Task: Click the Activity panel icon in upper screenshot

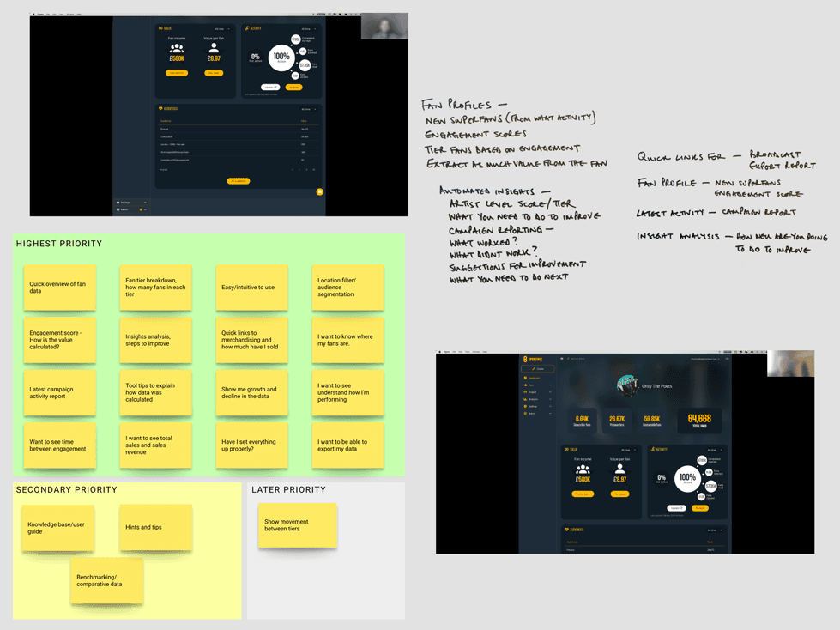Action: click(x=247, y=28)
